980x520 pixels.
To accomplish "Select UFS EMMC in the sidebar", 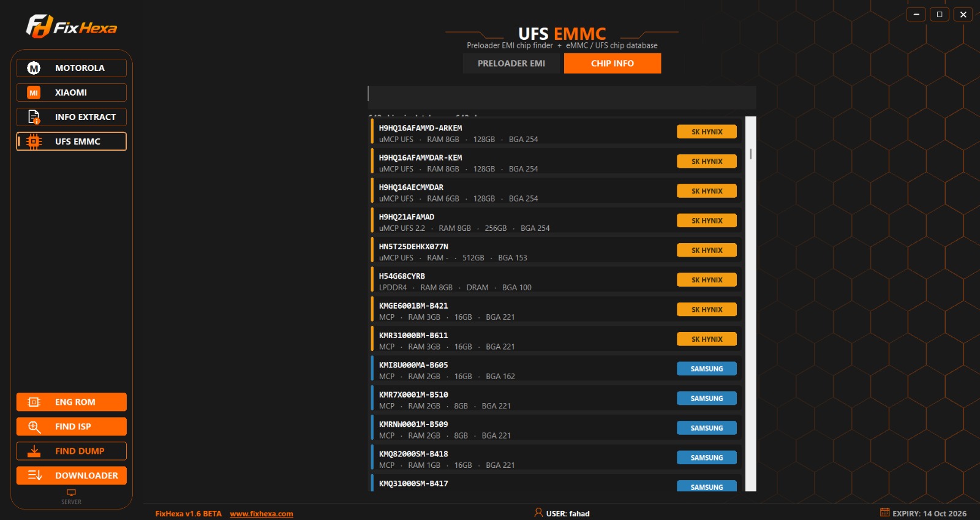I will tap(72, 141).
